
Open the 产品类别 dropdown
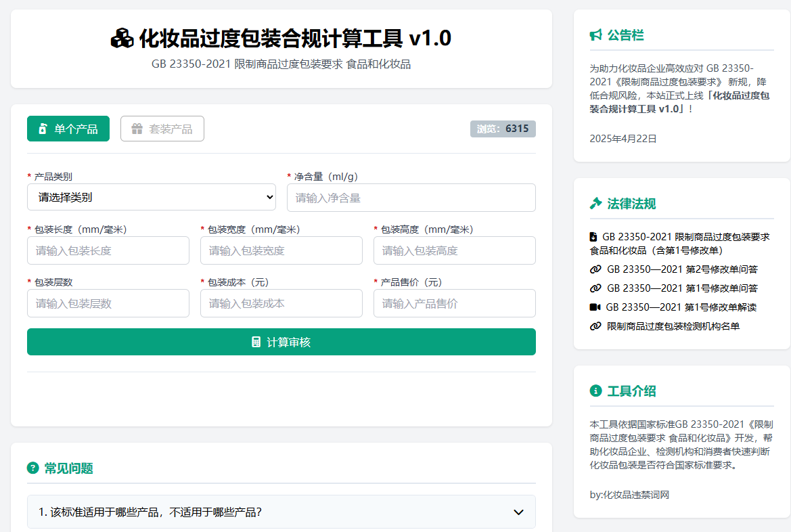pos(152,197)
